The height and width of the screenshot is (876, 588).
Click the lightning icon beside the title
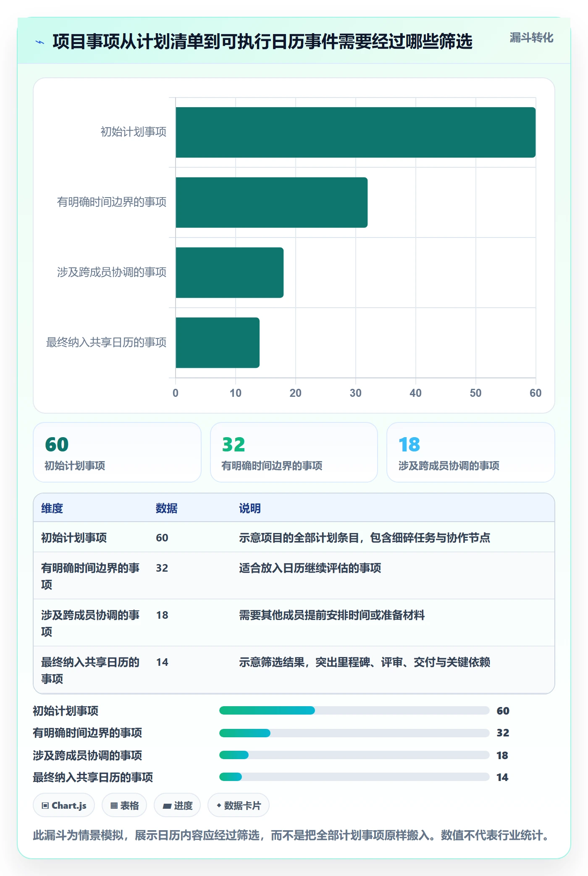40,42
